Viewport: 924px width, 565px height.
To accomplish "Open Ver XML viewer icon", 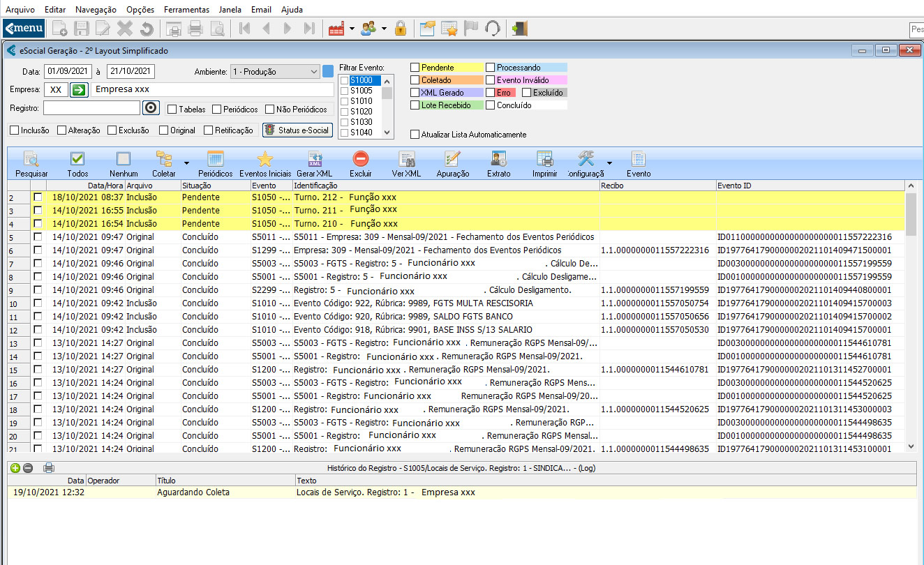I will [x=406, y=160].
